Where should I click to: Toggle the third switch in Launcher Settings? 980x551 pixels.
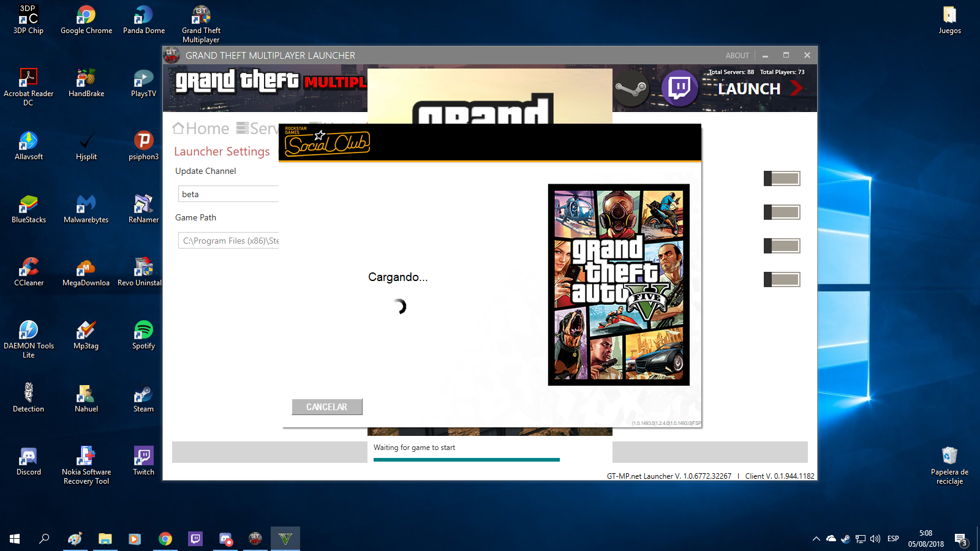tap(782, 246)
